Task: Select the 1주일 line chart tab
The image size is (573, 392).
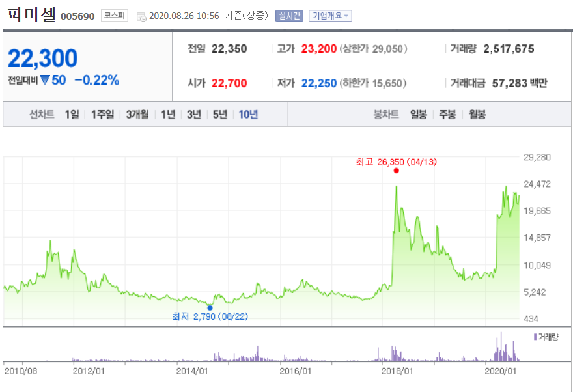Action: [102, 115]
